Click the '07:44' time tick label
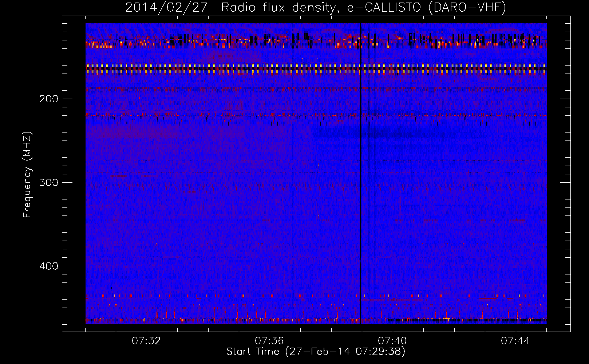The image size is (589, 364). click(515, 341)
